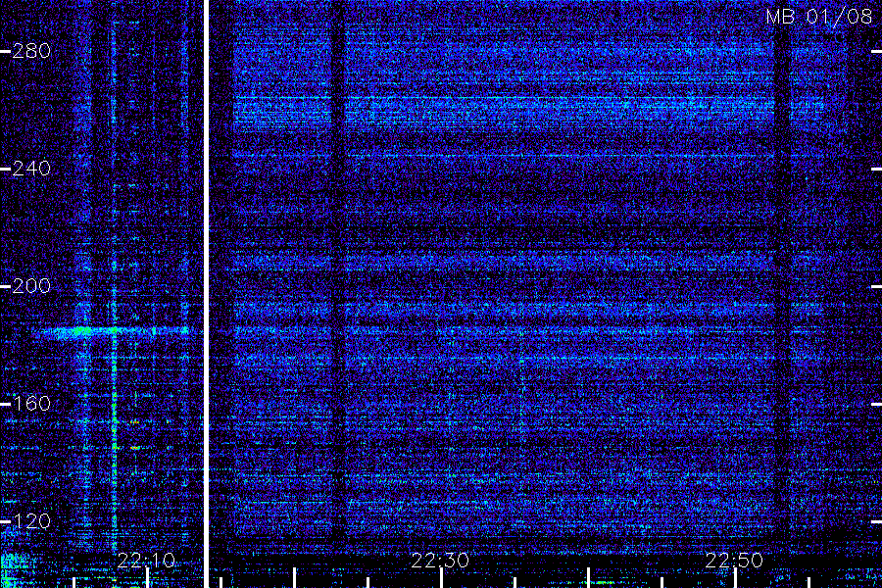Click the 120 frequency axis label

(31, 521)
